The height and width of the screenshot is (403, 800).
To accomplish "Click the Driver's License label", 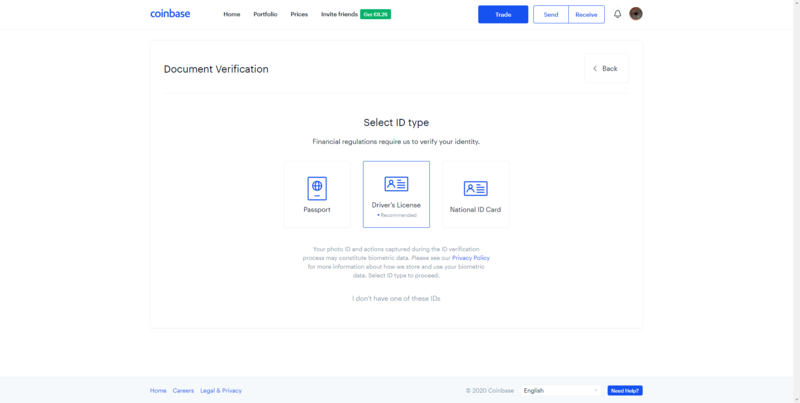I will (x=396, y=205).
